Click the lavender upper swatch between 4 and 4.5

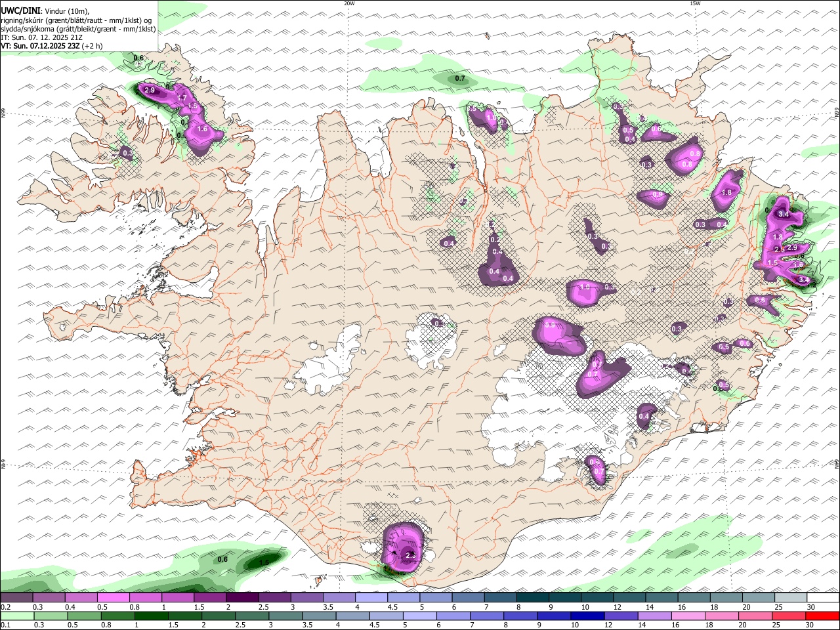pos(371,598)
